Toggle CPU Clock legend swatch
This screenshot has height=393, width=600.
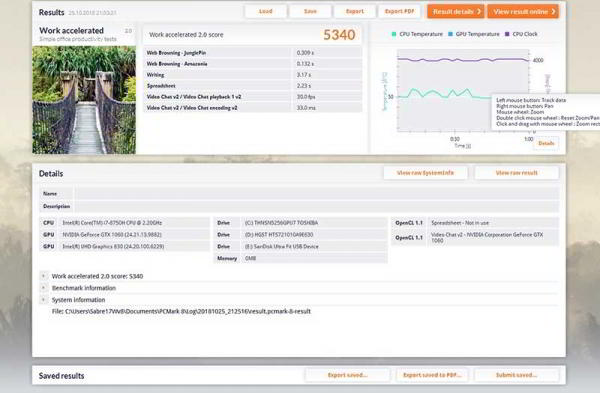tap(507, 34)
